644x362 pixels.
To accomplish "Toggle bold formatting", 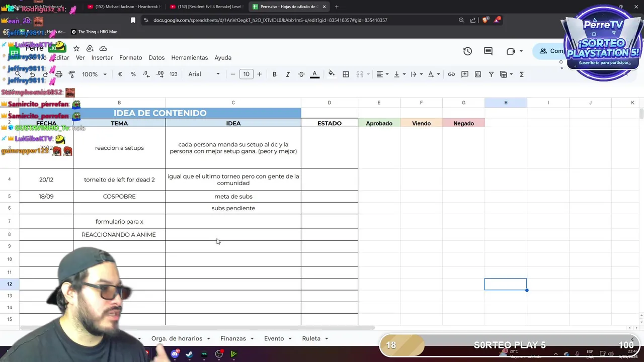I will [274, 74].
